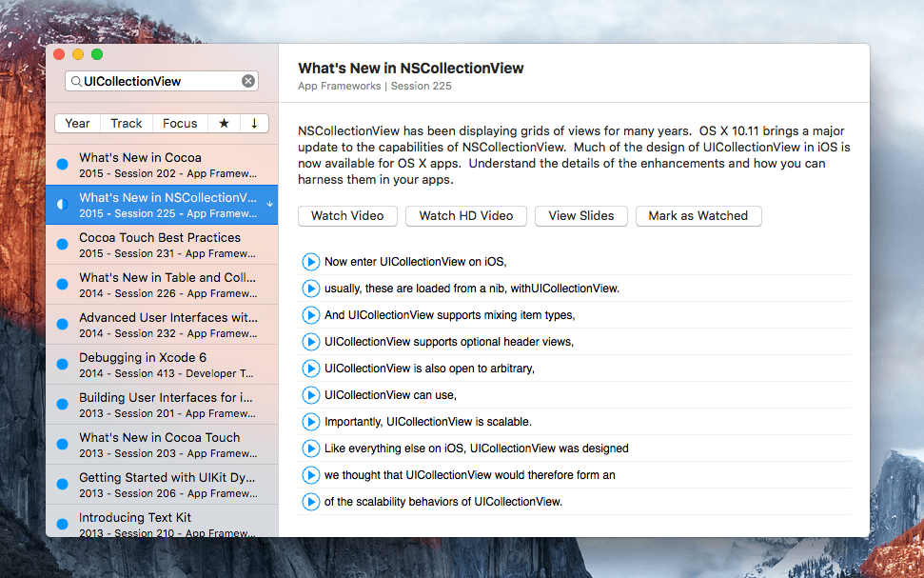Toggle unwatched dot for Cocoa Touch Best Practices

(x=63, y=244)
